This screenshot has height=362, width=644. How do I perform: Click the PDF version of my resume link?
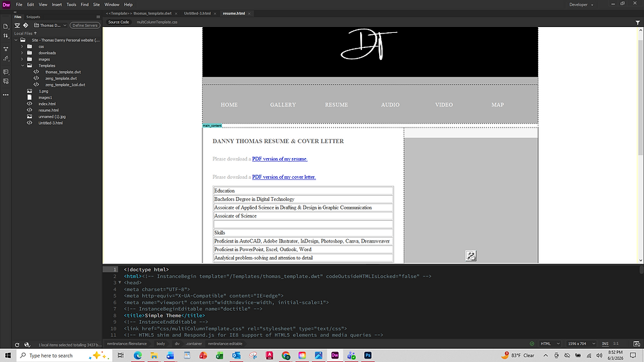tap(280, 159)
